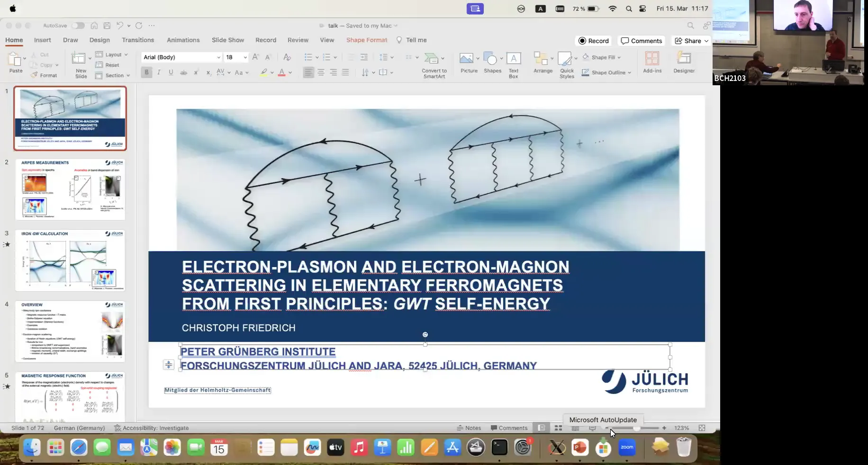Click the Strikethrough icon
This screenshot has height=465, width=868.
(183, 72)
